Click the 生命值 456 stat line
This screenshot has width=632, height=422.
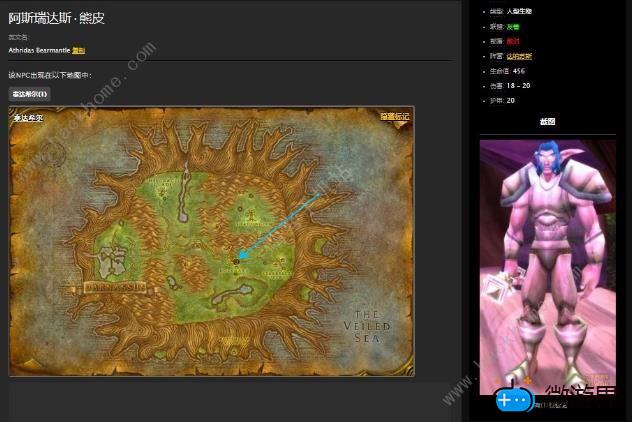pos(507,71)
